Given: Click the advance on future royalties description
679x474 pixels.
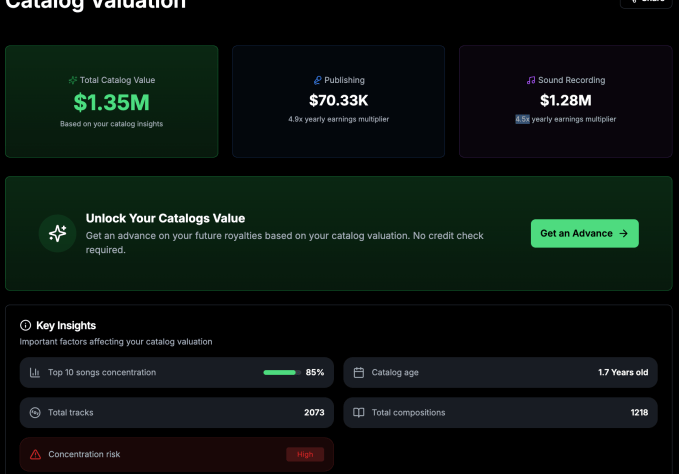Looking at the screenshot, I should (x=285, y=243).
